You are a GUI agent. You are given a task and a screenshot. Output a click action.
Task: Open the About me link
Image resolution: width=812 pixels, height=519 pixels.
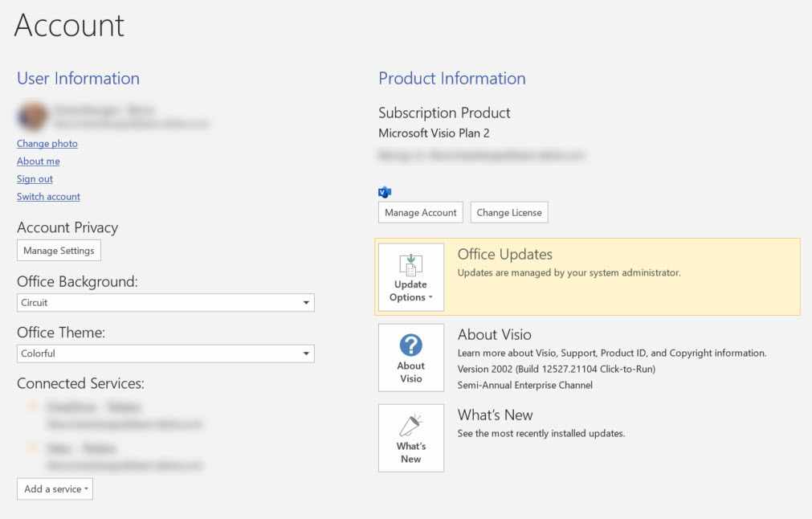click(x=38, y=161)
